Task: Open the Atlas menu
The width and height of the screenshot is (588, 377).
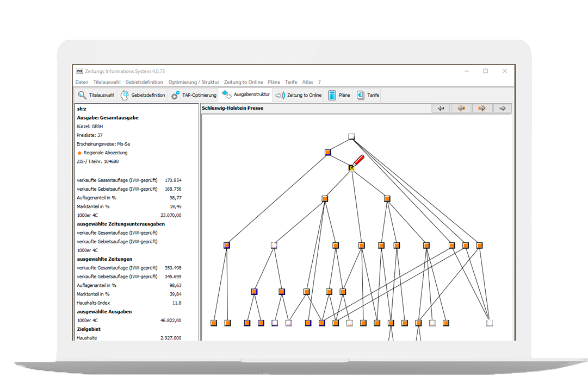Action: pos(307,82)
